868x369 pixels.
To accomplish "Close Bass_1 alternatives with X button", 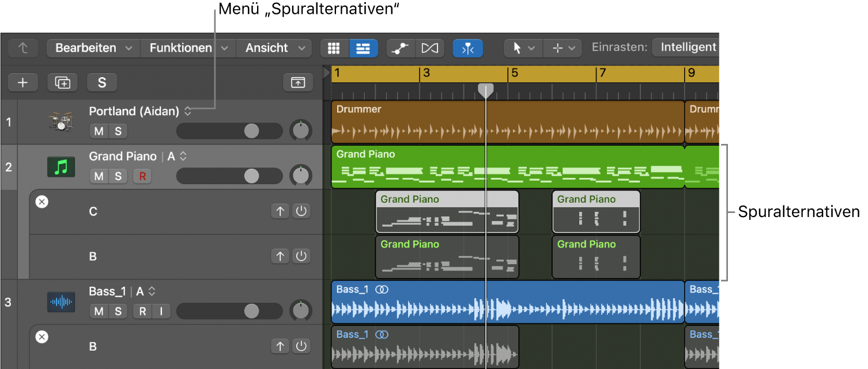I will pos(42,337).
